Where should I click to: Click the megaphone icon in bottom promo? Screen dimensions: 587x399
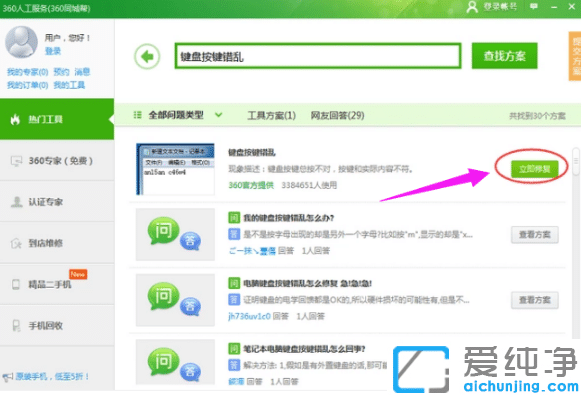click(7, 377)
